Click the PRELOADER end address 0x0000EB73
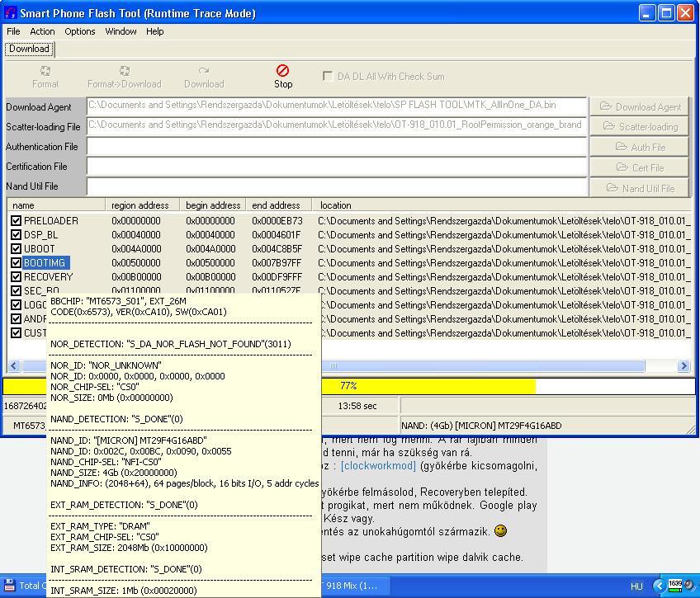 tap(277, 221)
